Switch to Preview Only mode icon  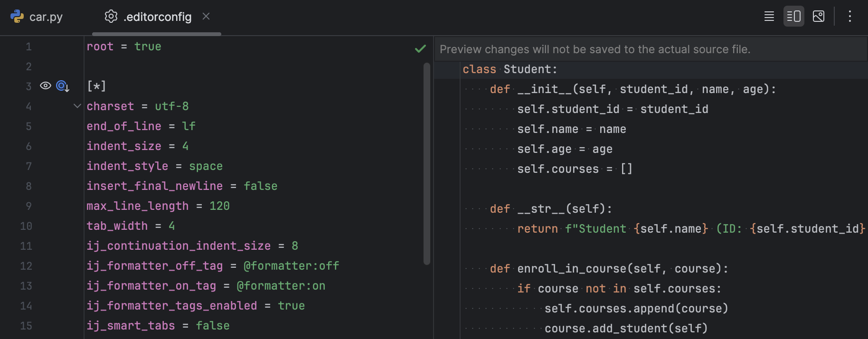point(819,17)
